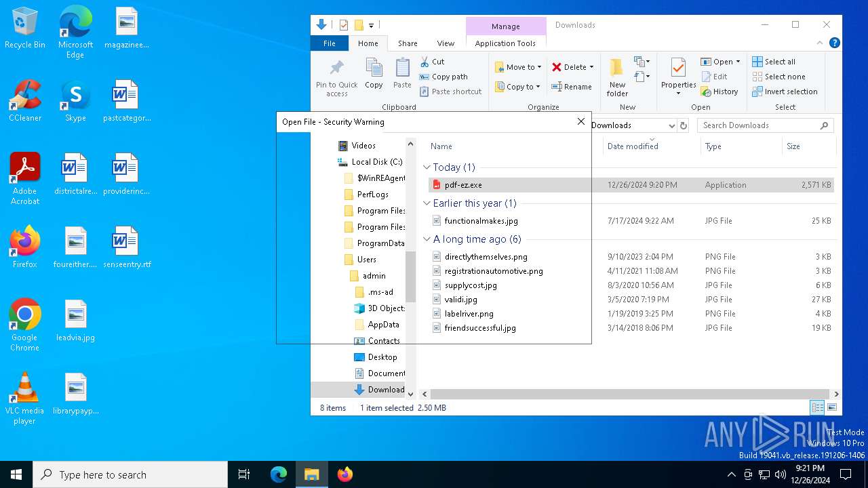Screen dimensions: 868x488
Task: Open file Properties in ribbon
Action: point(678,76)
